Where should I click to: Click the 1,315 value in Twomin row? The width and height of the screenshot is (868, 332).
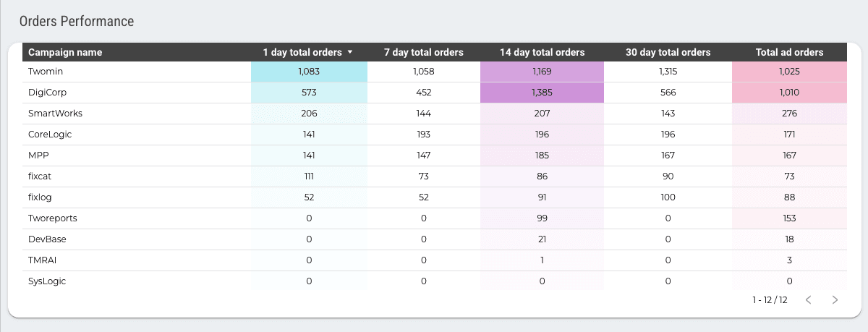668,72
